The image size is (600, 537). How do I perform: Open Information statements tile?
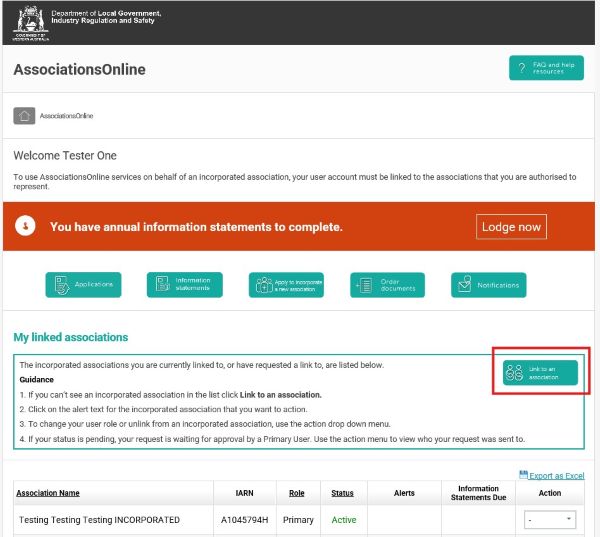[184, 285]
